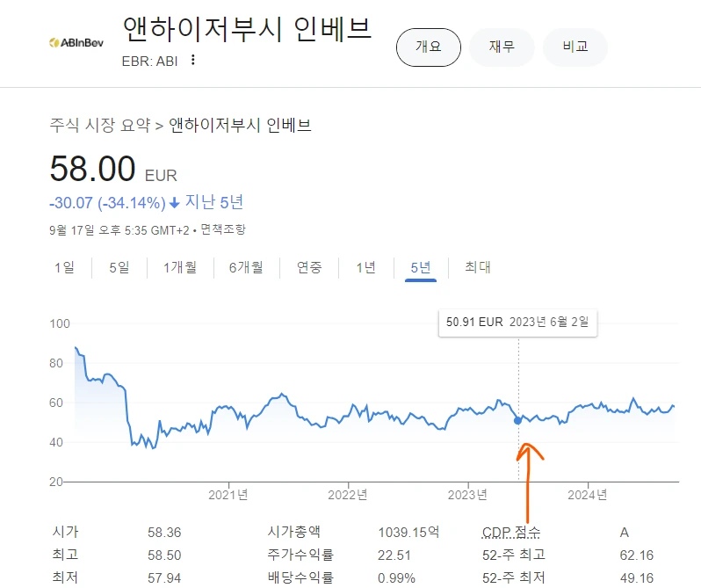The width and height of the screenshot is (701, 588).
Task: Click the 시가총액 value 1039.15억
Action: click(x=408, y=532)
